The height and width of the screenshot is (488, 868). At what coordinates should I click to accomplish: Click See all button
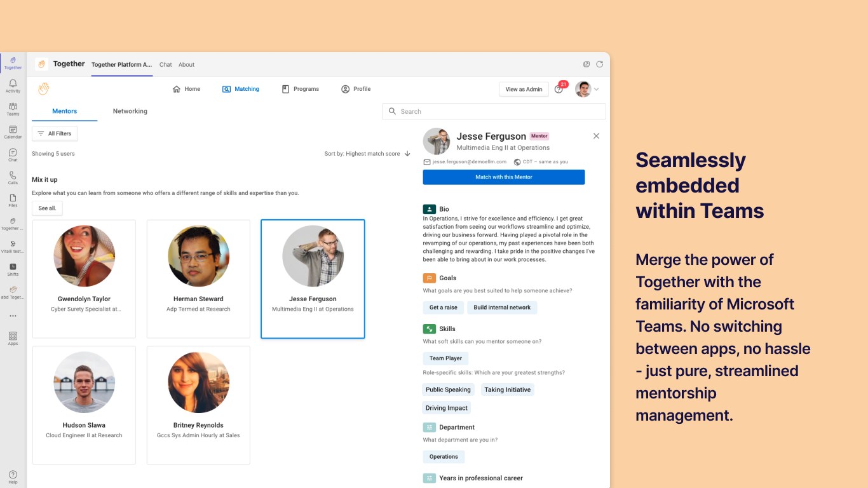pos(47,208)
